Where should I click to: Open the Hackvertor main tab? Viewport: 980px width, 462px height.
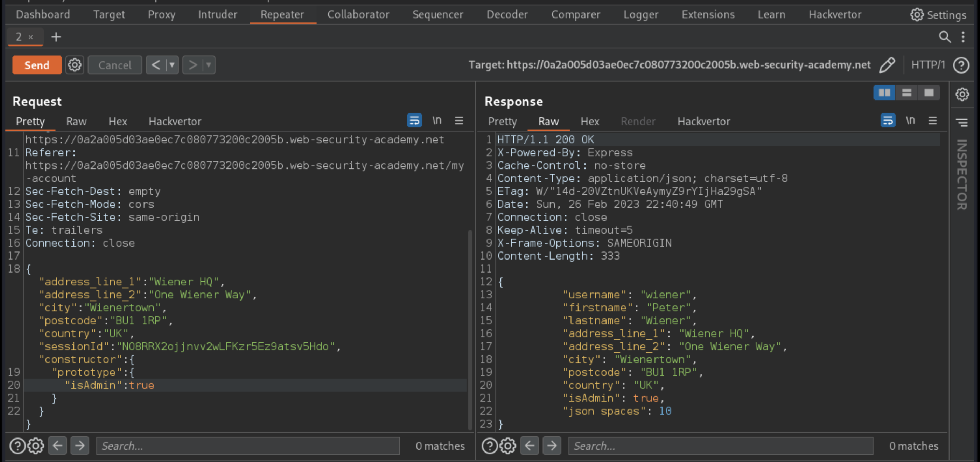(x=835, y=14)
